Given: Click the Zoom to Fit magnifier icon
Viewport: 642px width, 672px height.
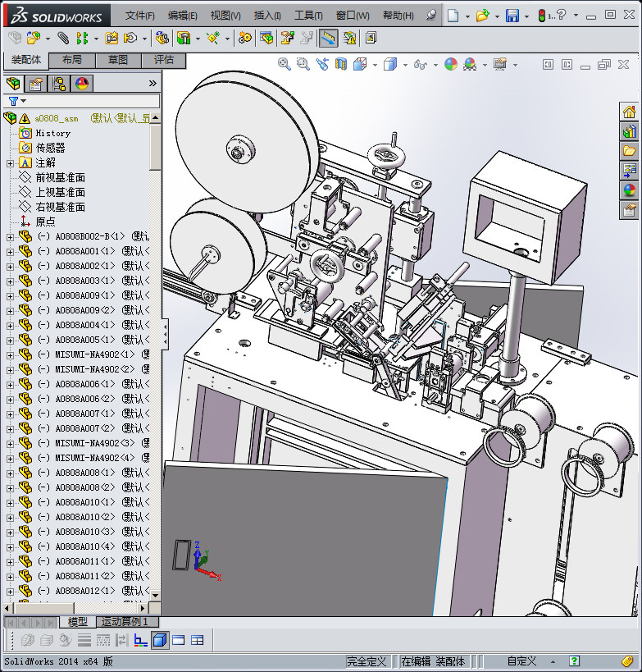Looking at the screenshot, I should [285, 64].
